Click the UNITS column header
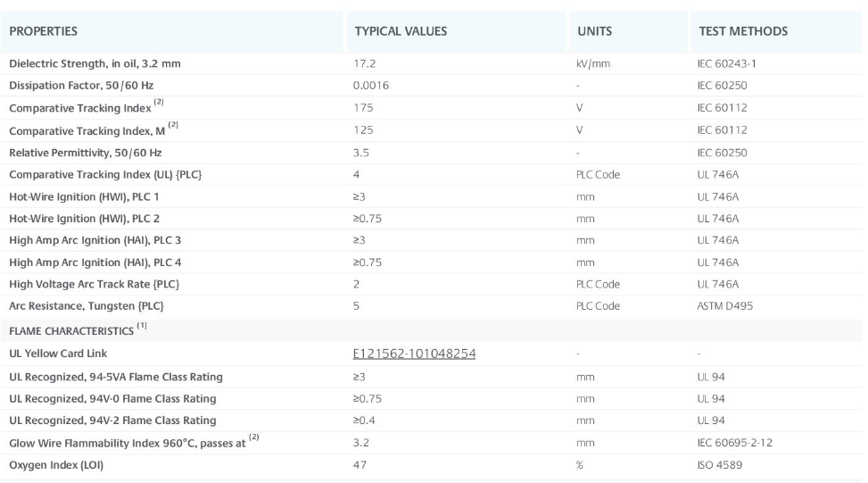This screenshot has height=483, width=868. (x=594, y=31)
